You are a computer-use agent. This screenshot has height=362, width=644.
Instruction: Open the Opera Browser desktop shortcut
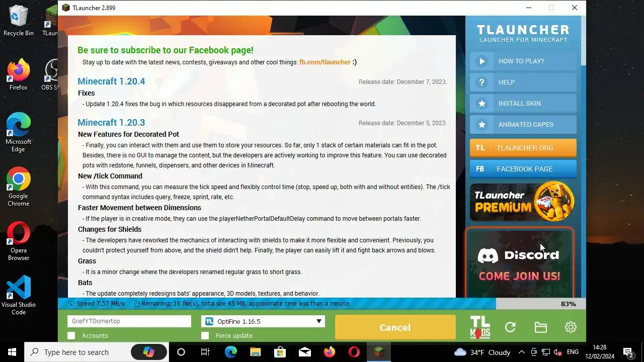coord(19,241)
